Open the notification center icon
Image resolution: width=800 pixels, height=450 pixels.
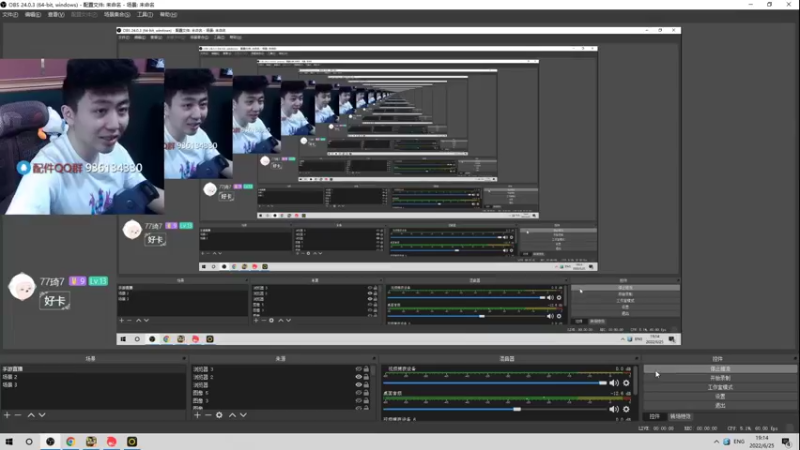click(x=786, y=442)
